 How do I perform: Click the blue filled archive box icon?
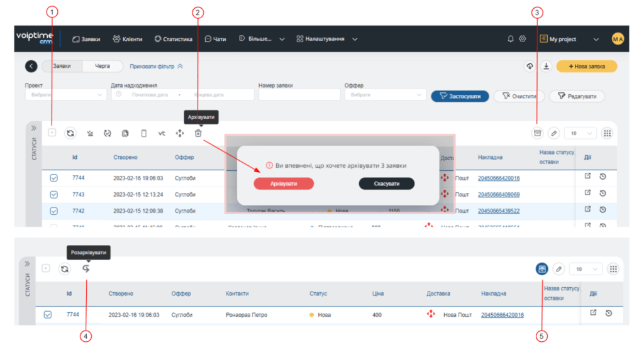pos(541,269)
